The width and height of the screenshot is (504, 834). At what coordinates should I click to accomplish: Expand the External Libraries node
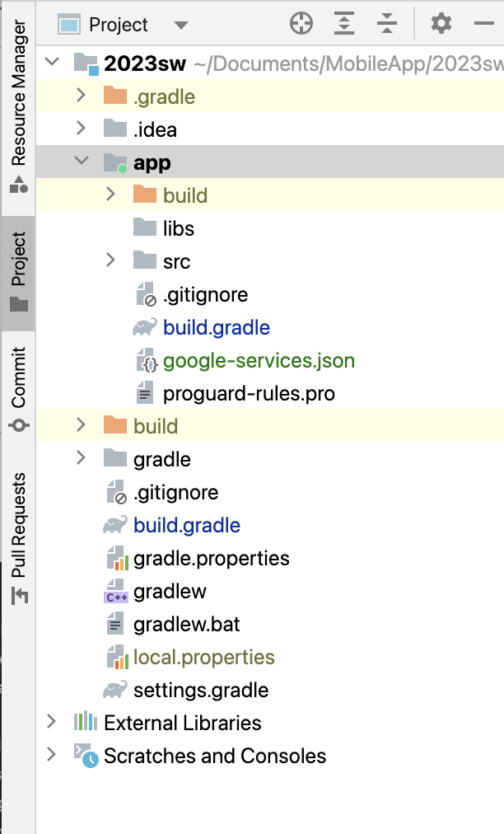52,723
